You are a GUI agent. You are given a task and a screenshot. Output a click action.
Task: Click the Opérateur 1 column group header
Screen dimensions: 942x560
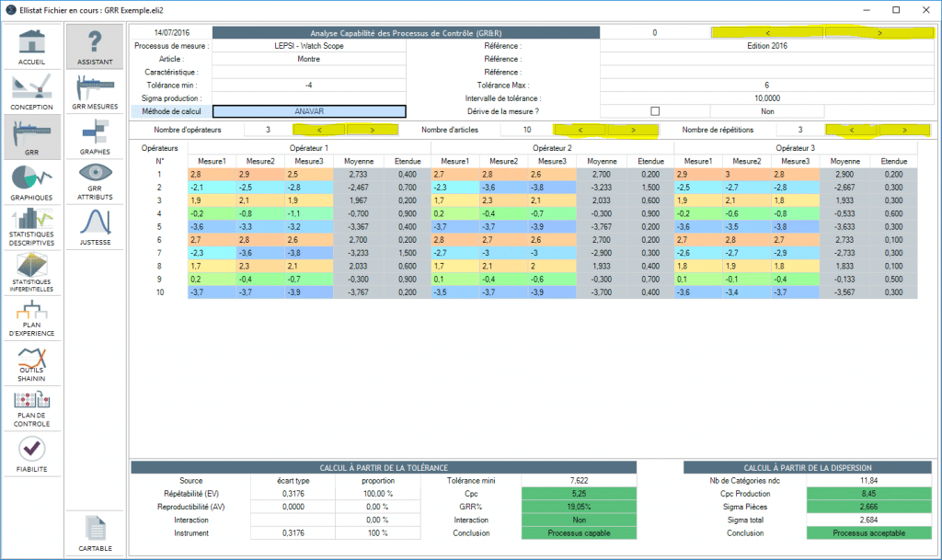309,148
